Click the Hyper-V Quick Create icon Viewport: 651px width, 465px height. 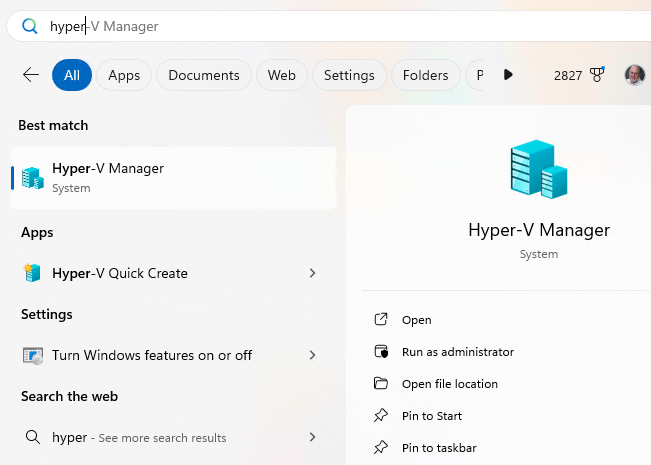point(32,273)
